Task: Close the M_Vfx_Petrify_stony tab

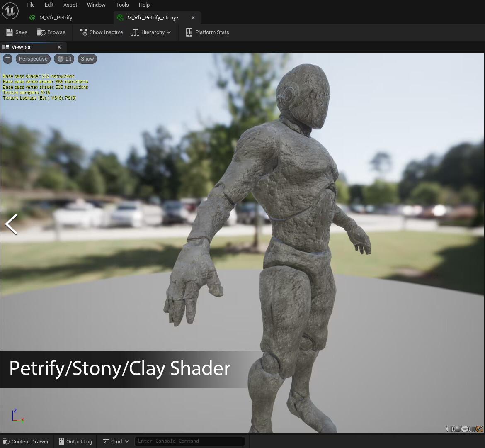Action: click(193, 18)
